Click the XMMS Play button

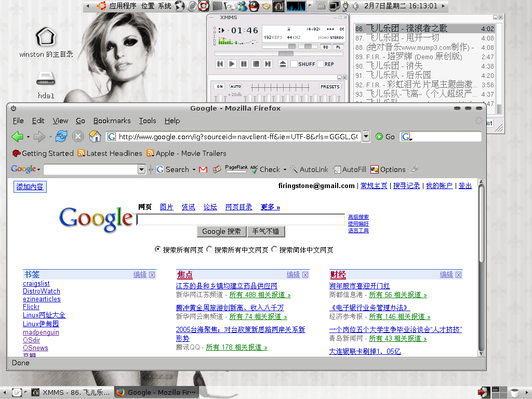click(232, 64)
